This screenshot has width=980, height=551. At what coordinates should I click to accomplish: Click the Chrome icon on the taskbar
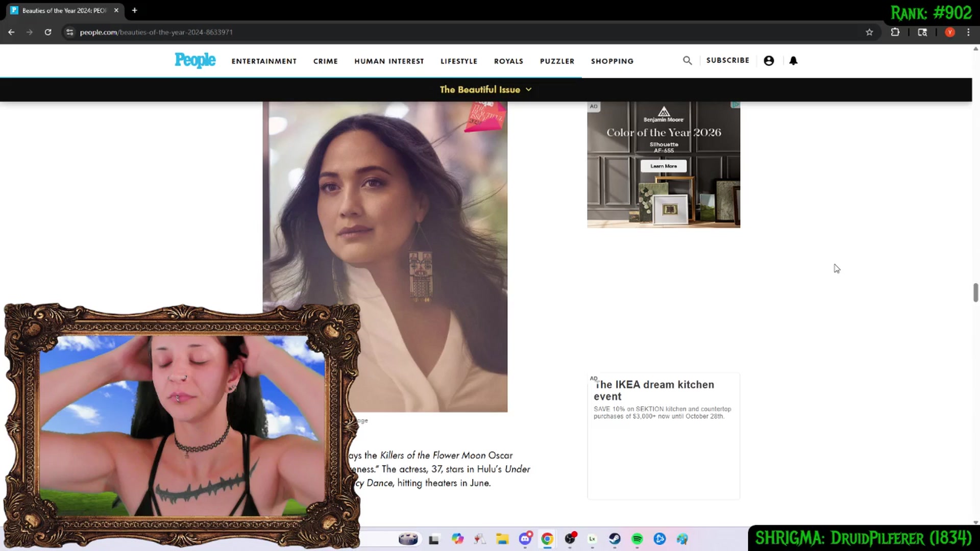click(547, 539)
